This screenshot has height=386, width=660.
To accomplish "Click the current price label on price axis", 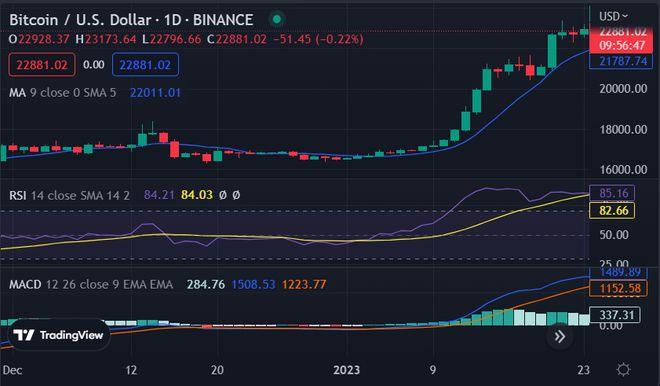I will (621, 39).
